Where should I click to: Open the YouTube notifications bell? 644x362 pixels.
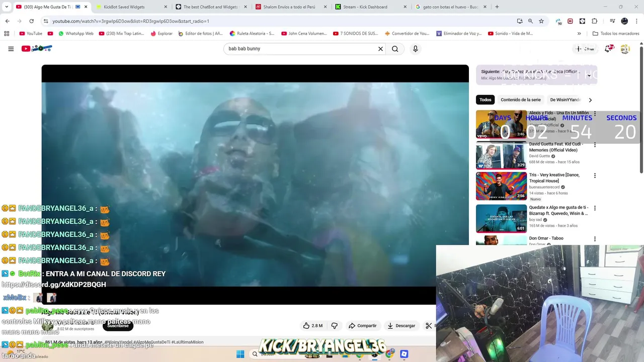[609, 49]
